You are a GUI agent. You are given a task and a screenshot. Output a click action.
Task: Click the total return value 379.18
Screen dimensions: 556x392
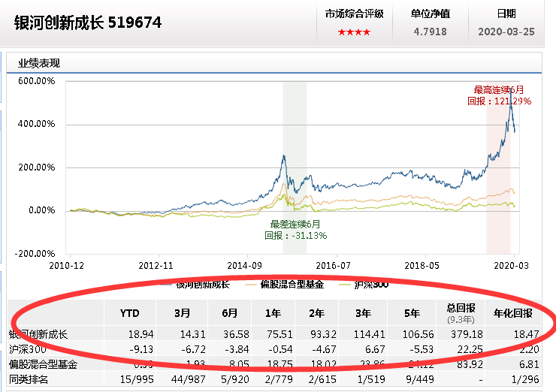467,334
